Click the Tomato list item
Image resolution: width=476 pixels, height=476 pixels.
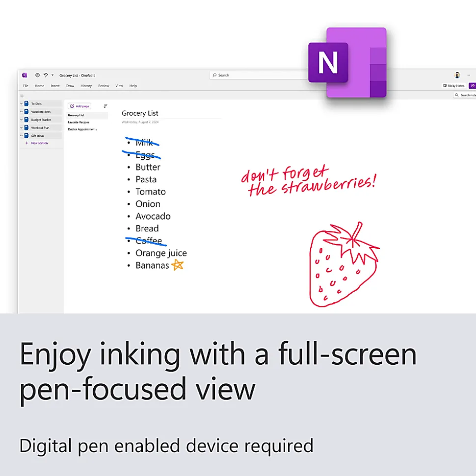click(151, 192)
